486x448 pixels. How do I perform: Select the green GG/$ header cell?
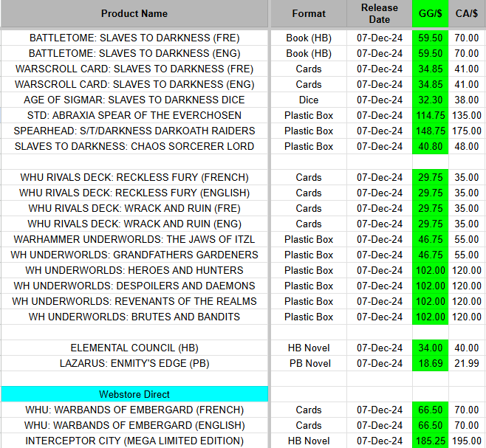pos(430,13)
